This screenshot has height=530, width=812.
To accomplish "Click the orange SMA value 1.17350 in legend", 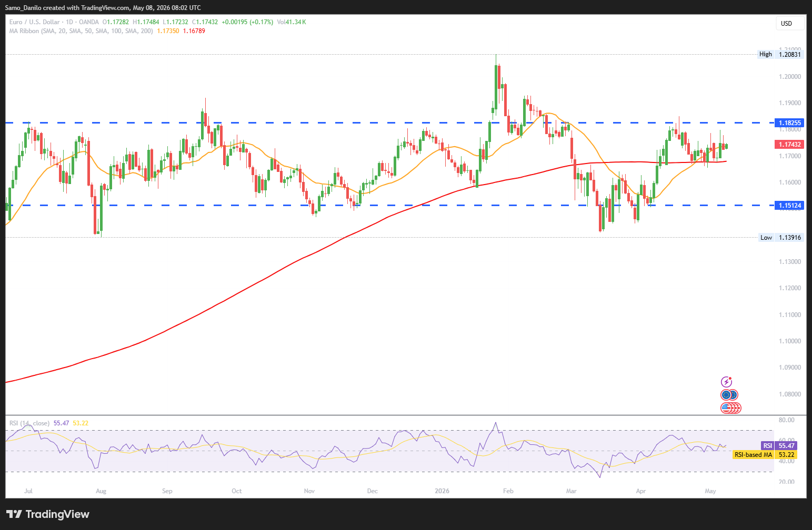I will (x=168, y=31).
